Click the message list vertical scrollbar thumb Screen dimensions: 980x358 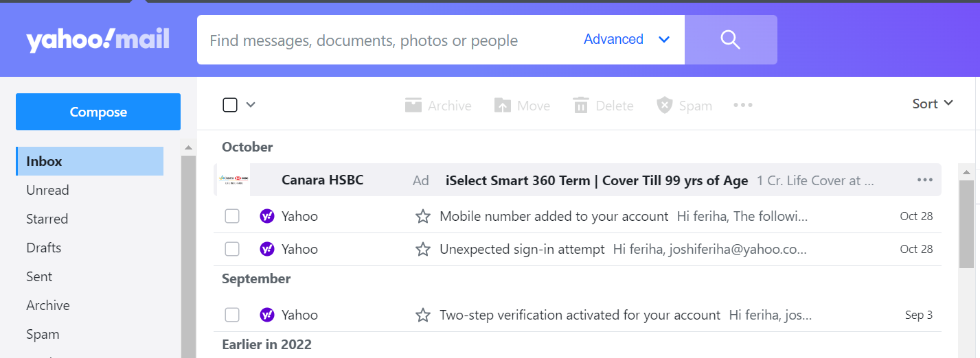click(966, 224)
